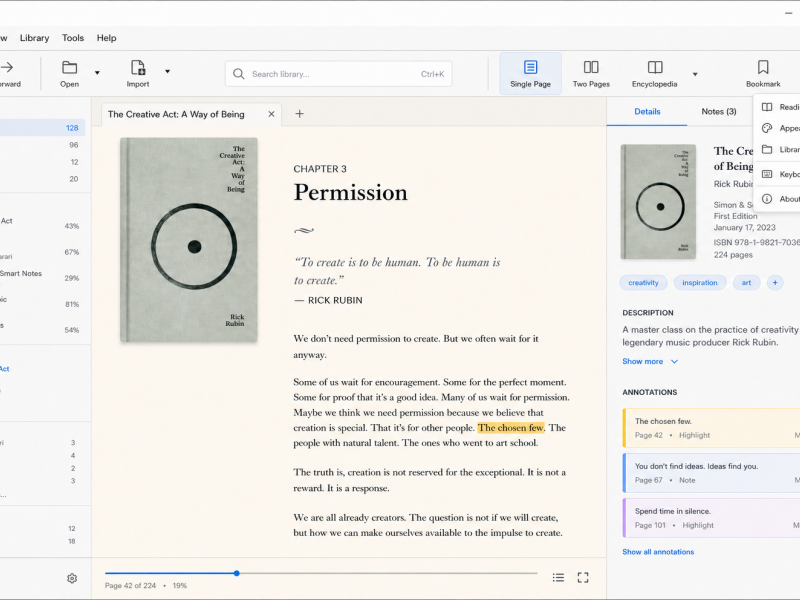Click Show all annotations link
This screenshot has height=600, width=800.
(658, 552)
